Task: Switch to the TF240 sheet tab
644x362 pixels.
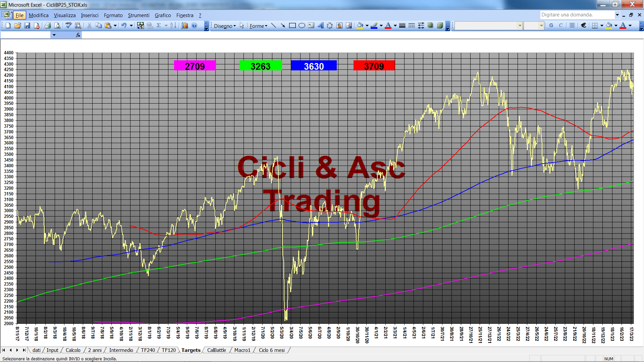Action: click(148, 350)
